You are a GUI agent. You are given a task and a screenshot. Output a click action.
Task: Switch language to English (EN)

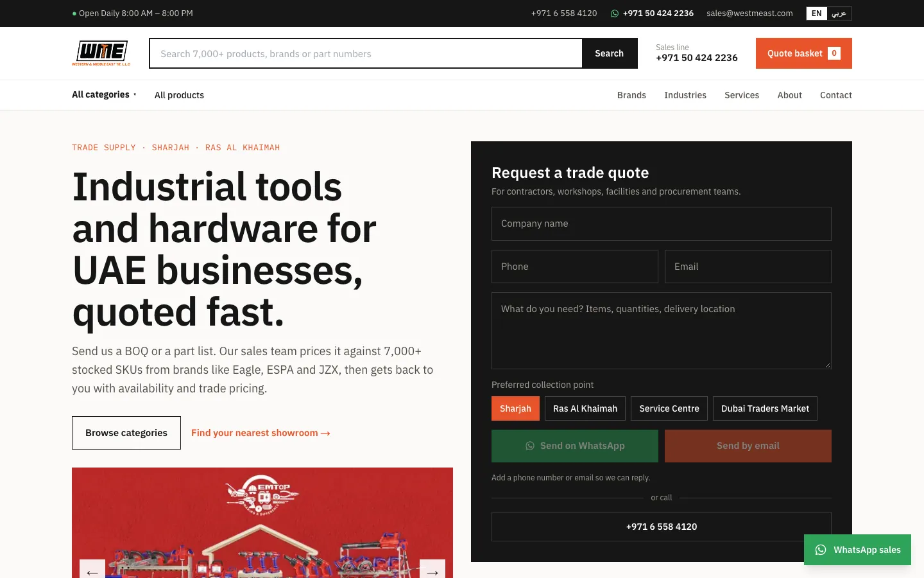pyautogui.click(x=816, y=13)
